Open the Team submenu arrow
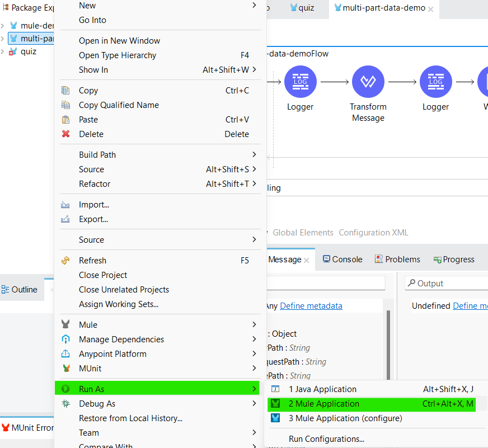This screenshot has height=448, width=488. [254, 432]
